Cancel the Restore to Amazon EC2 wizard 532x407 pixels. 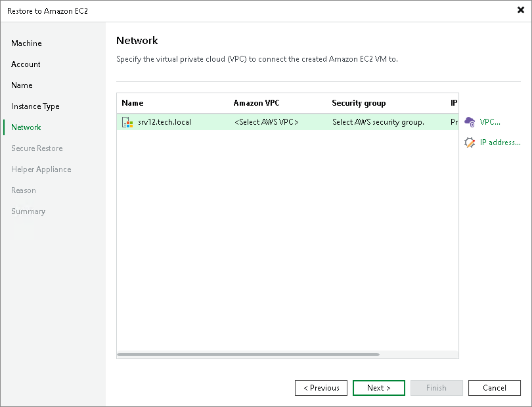(x=495, y=388)
